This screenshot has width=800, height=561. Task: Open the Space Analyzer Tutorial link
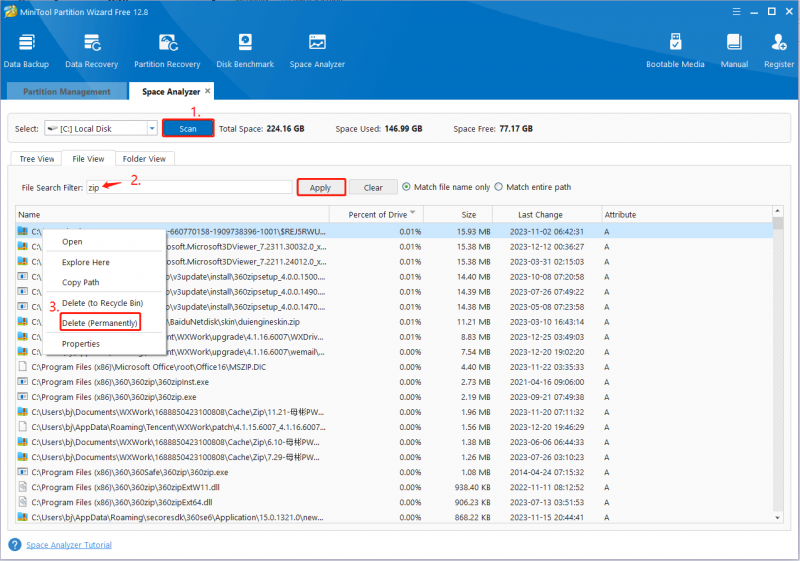coord(69,545)
